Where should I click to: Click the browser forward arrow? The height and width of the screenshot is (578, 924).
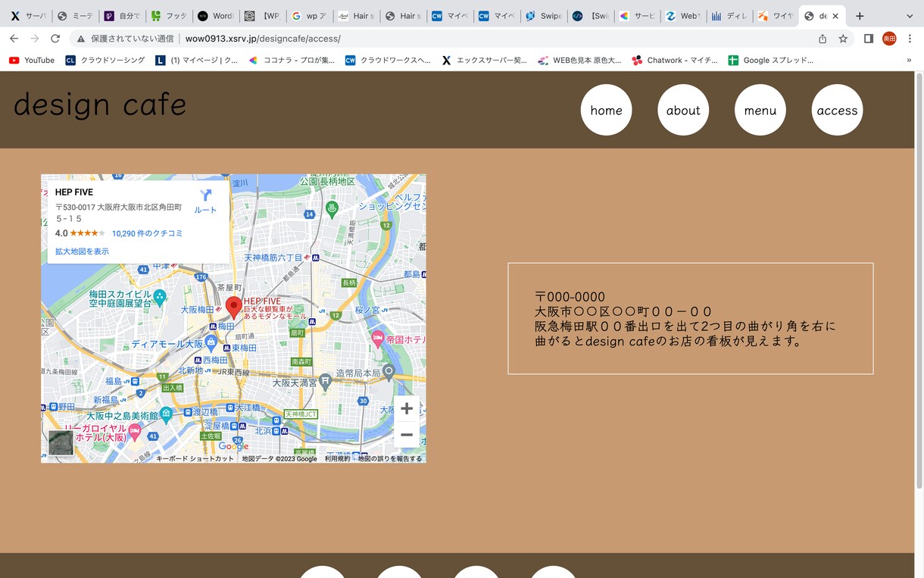pyautogui.click(x=34, y=39)
